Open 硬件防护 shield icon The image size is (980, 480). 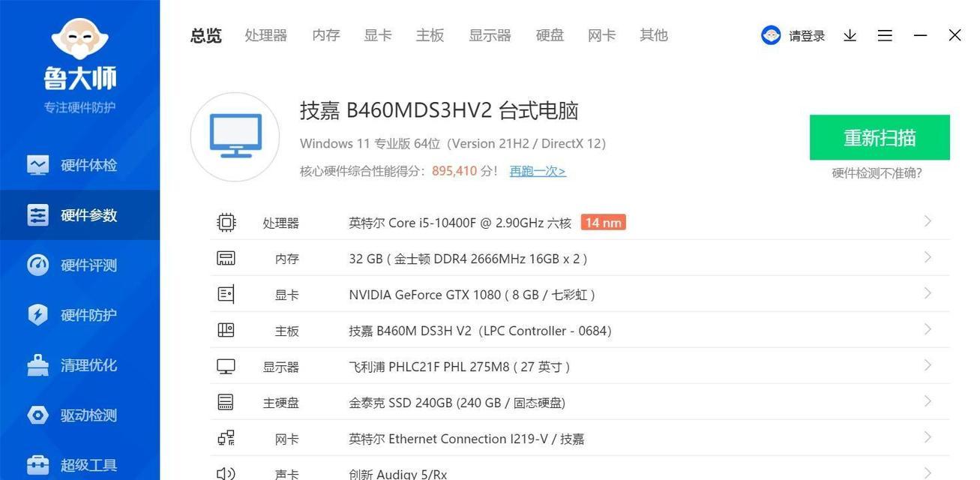(x=37, y=315)
